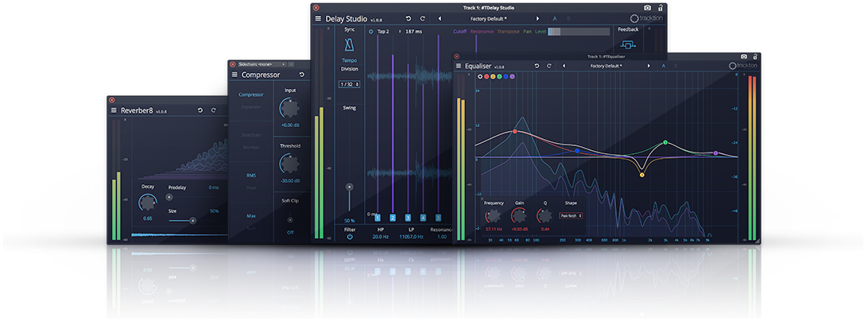Go to next preset in Equaliser
The width and height of the screenshot is (868, 320).
[x=649, y=66]
